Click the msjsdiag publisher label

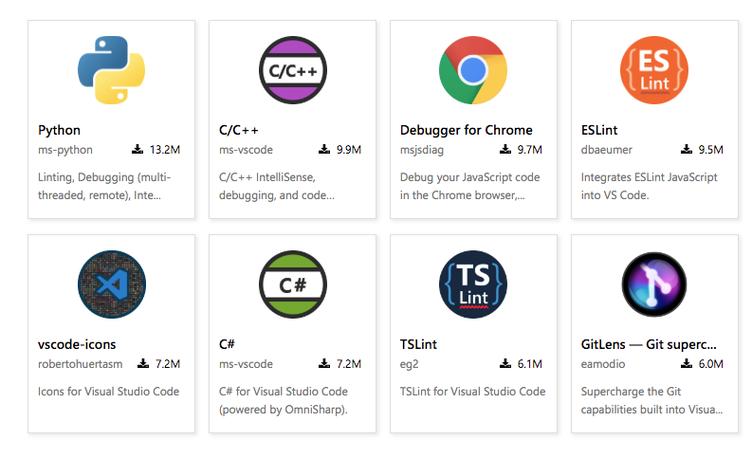(x=422, y=150)
